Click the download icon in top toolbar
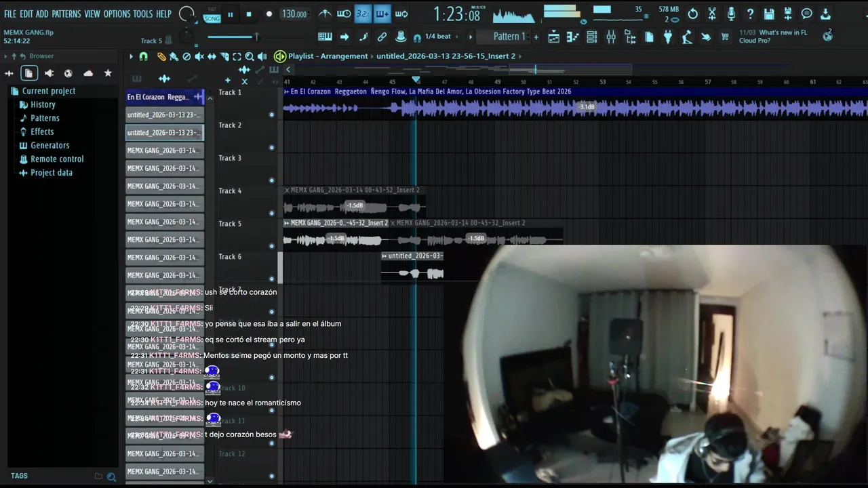The image size is (868, 488). click(x=825, y=14)
